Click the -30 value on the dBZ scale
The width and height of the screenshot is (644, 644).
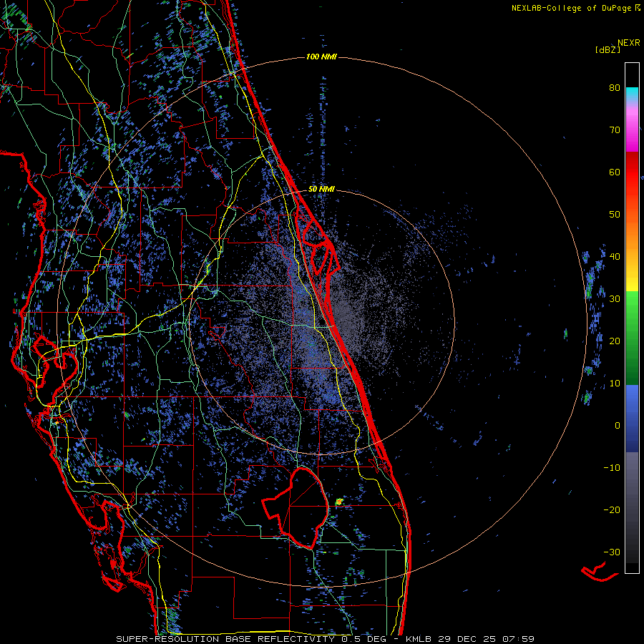(612, 552)
